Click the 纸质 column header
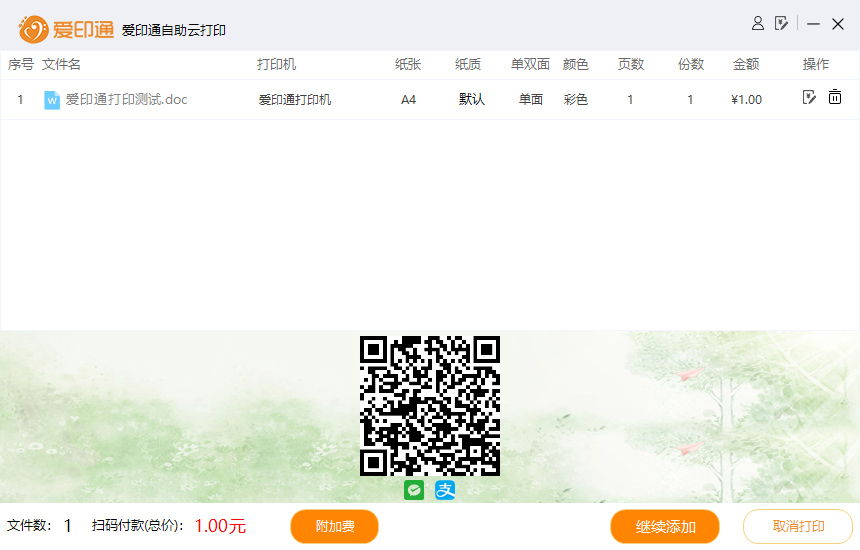The image size is (860, 550). click(468, 64)
